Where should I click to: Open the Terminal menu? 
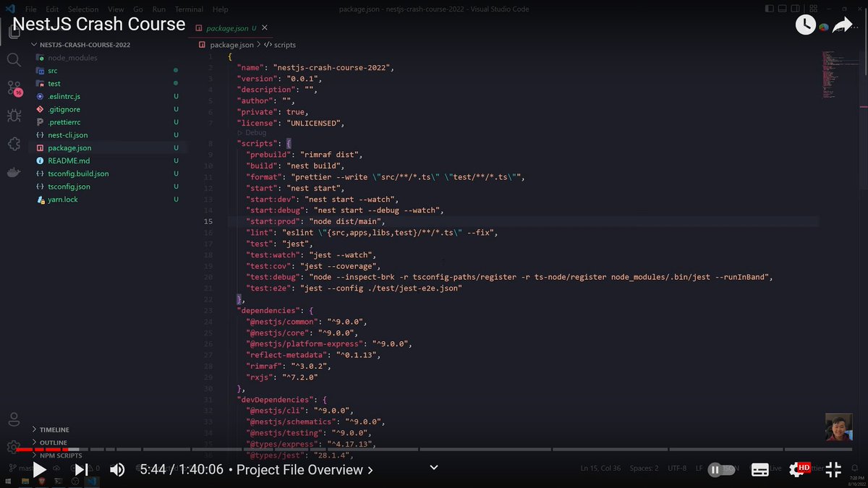pos(189,9)
